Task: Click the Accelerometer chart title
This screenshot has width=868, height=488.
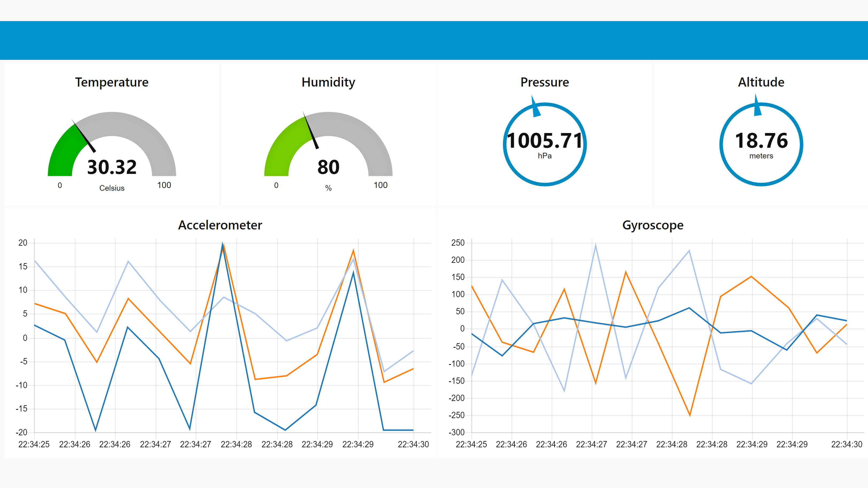Action: tap(220, 225)
